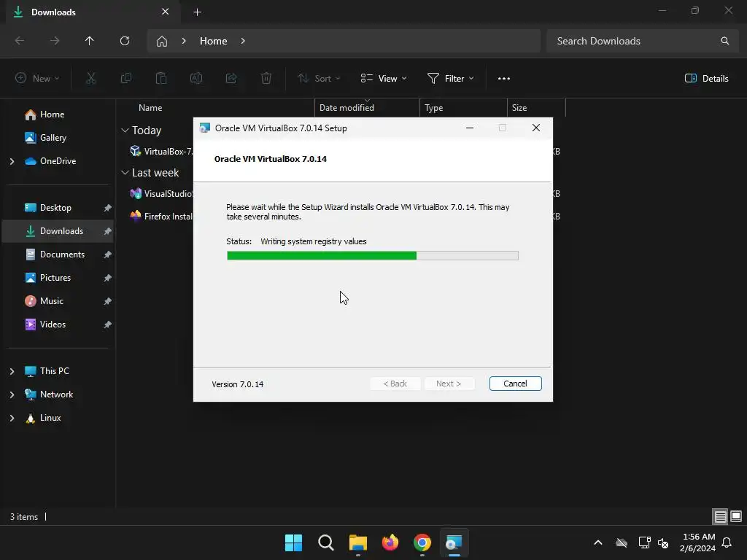
Task: Open the New dropdown menu
Action: pos(38,79)
